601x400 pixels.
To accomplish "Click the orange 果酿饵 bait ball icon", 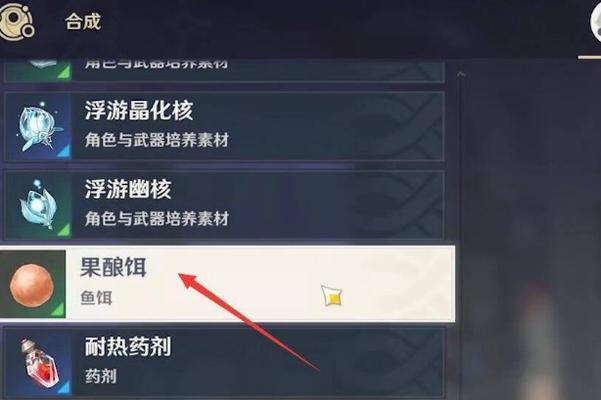I will click(31, 285).
